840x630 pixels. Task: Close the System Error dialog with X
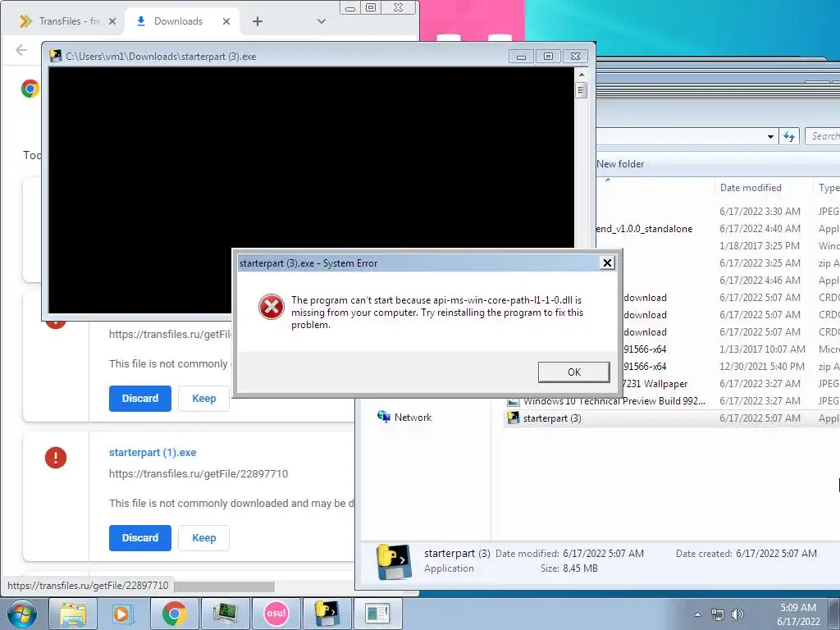[607, 263]
